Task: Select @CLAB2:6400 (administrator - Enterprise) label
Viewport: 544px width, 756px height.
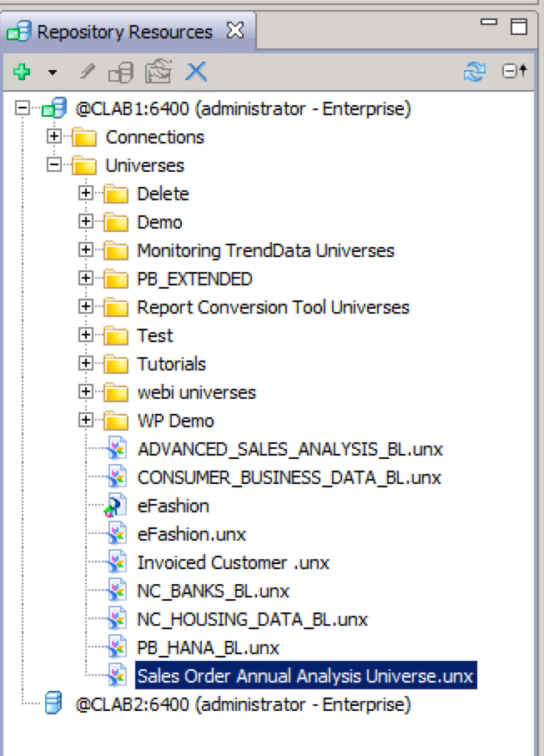Action: point(243,704)
